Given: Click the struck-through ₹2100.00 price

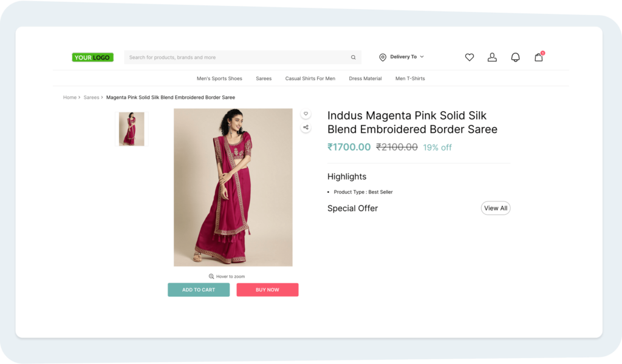Looking at the screenshot, I should pos(397,147).
